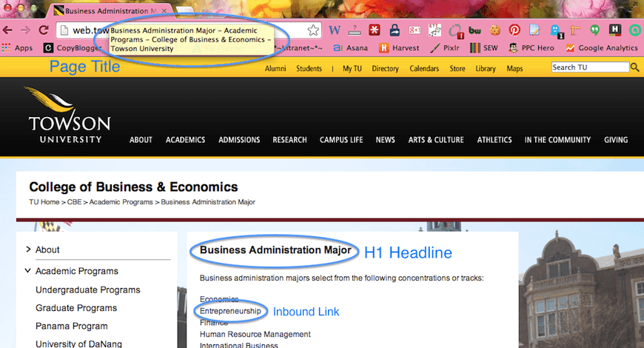The image size is (644, 348).
Task: Bookmark the page with the star icon
Action: pyautogui.click(x=313, y=30)
